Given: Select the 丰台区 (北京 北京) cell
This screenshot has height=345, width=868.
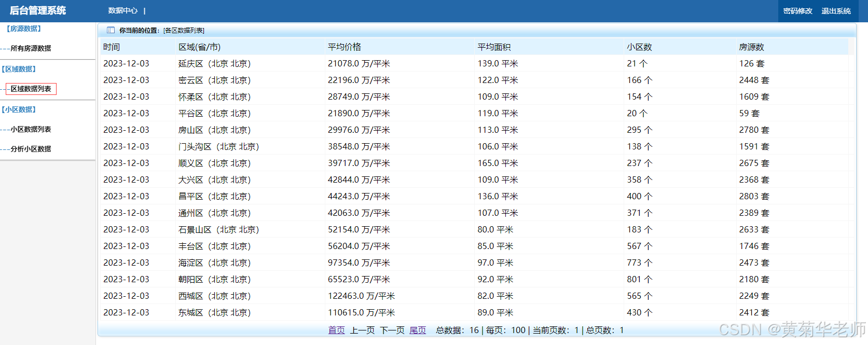Looking at the screenshot, I should pos(214,246).
